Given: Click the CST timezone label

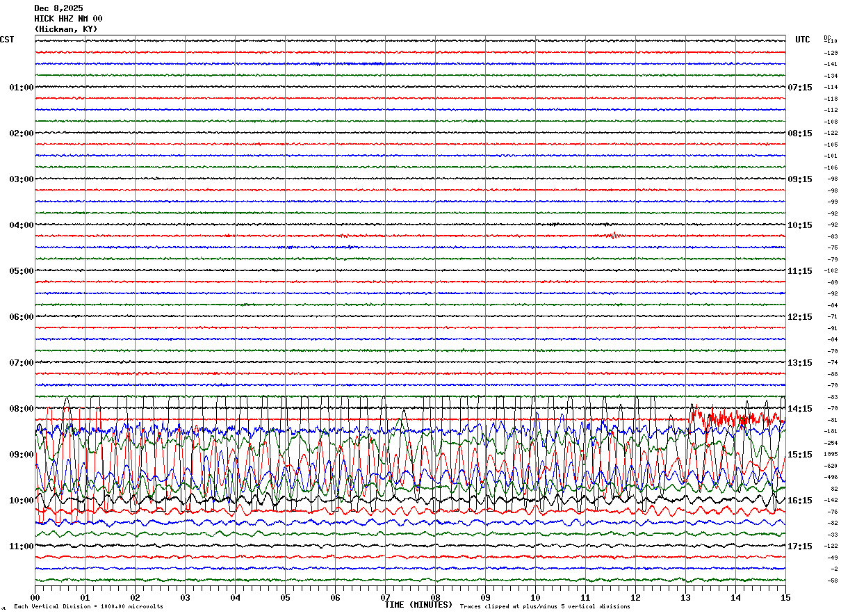Looking at the screenshot, I should (7, 40).
